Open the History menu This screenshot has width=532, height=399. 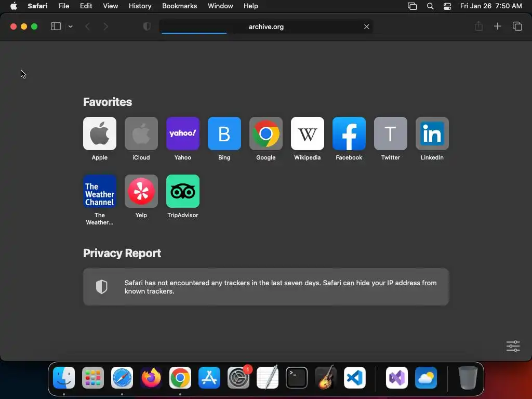(x=140, y=6)
